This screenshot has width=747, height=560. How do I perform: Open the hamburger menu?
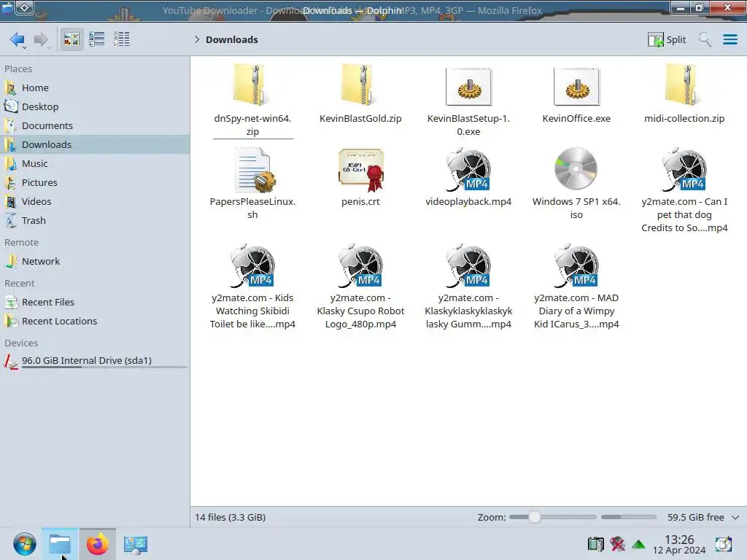coord(729,39)
